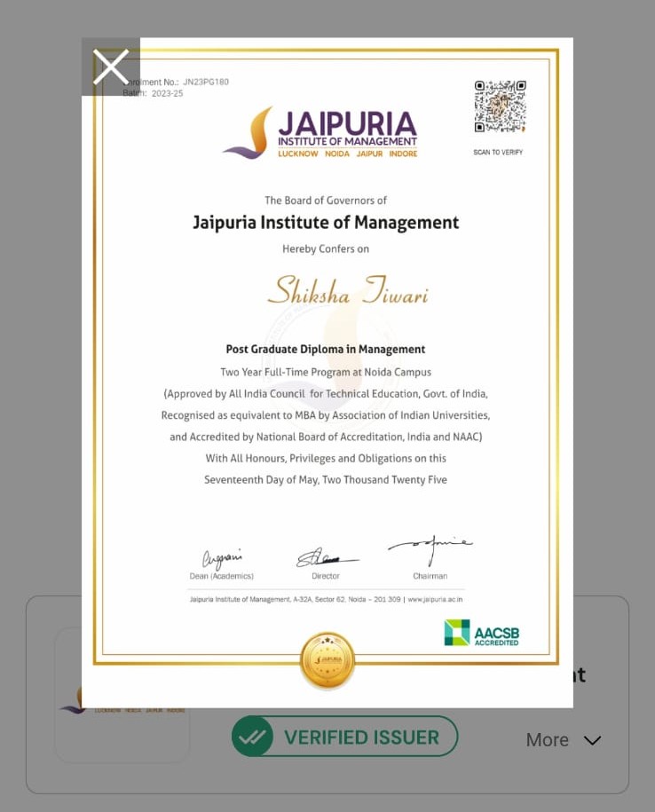Click the Chairman signature
655x812 pixels.
(x=430, y=550)
